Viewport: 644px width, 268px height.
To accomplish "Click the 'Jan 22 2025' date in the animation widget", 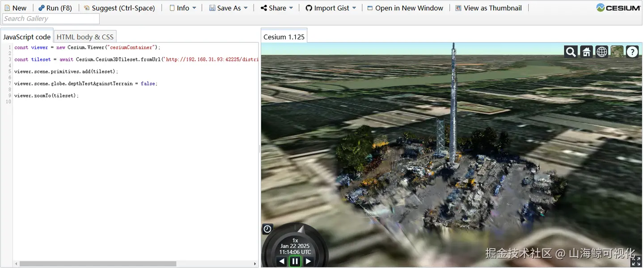I will pyautogui.click(x=295, y=246).
